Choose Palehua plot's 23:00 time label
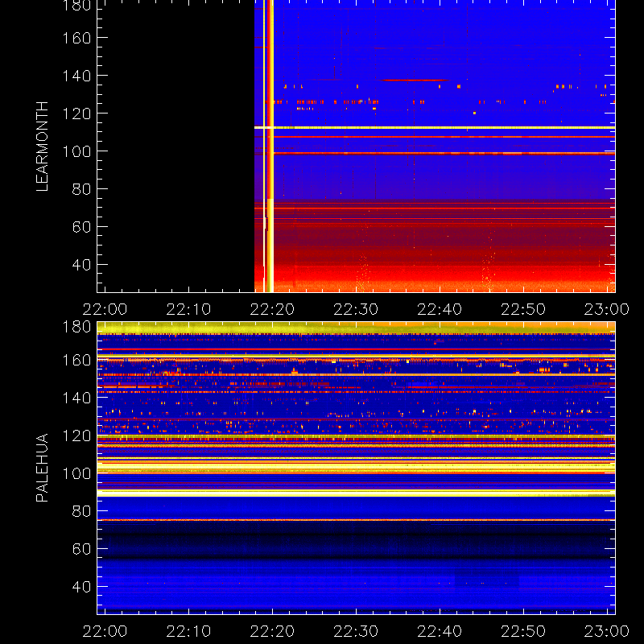644x644 pixels. point(607,631)
